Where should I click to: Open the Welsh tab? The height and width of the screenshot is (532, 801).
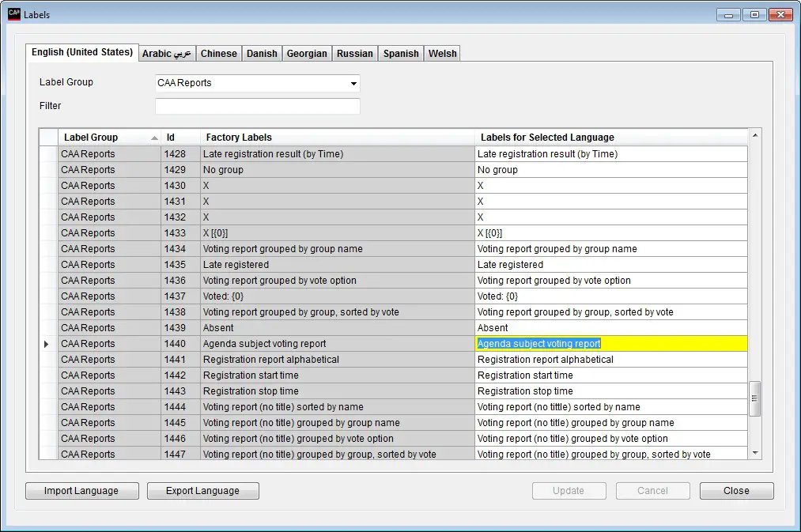pos(442,53)
